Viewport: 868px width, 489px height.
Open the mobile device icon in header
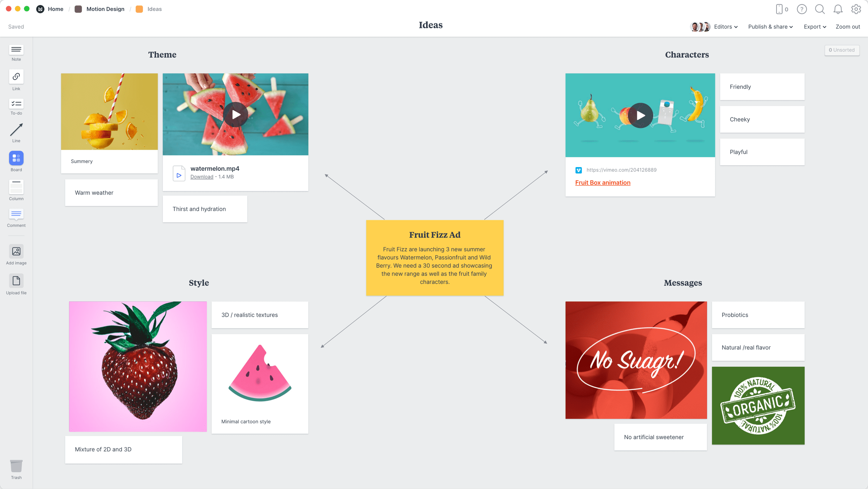[x=779, y=9]
